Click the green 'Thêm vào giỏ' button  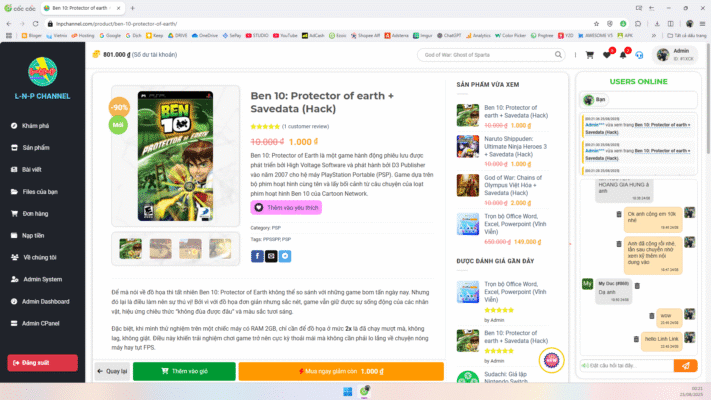[184, 371]
